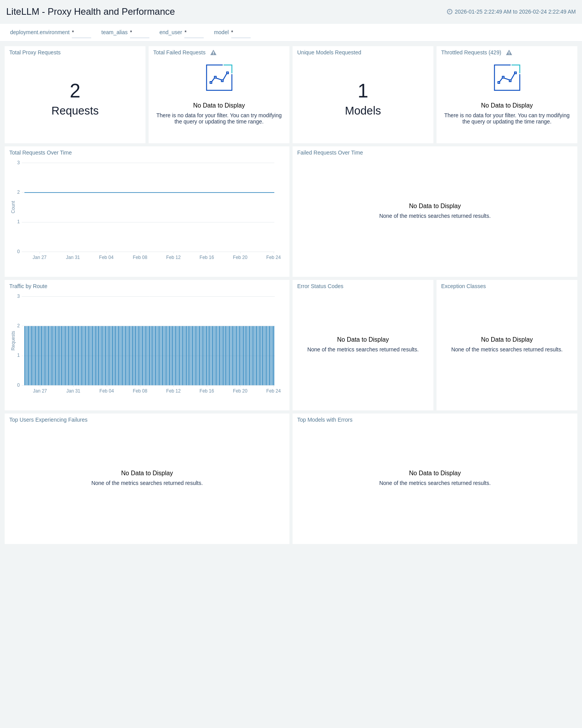Open the Top Users Experiencing Failures title
582x728 pixels.
pos(48,420)
